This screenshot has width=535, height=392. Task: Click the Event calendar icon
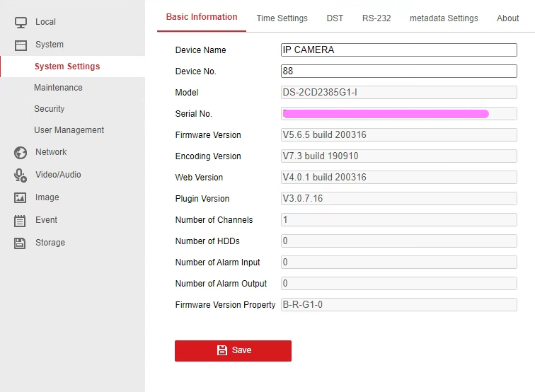[x=21, y=220]
